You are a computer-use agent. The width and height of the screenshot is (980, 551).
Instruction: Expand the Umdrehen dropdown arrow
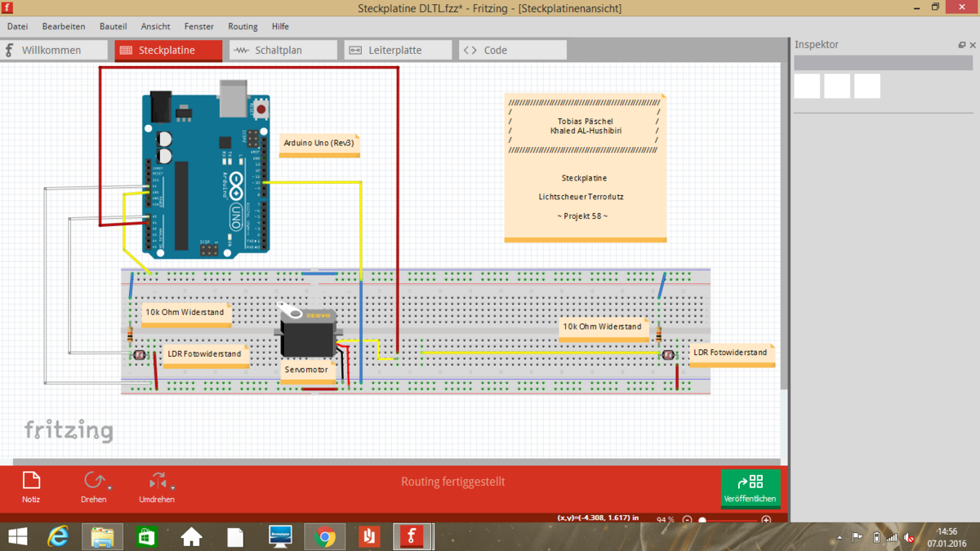click(x=172, y=487)
